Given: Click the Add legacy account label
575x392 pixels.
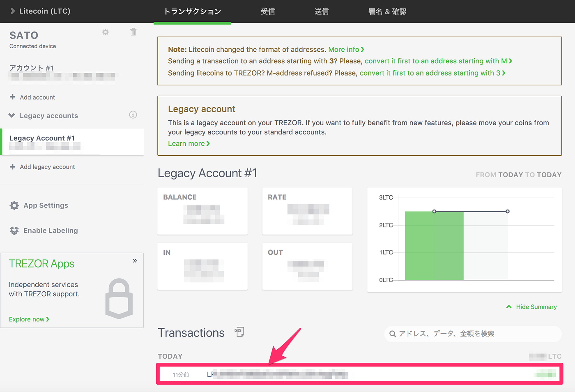Looking at the screenshot, I should tap(47, 167).
